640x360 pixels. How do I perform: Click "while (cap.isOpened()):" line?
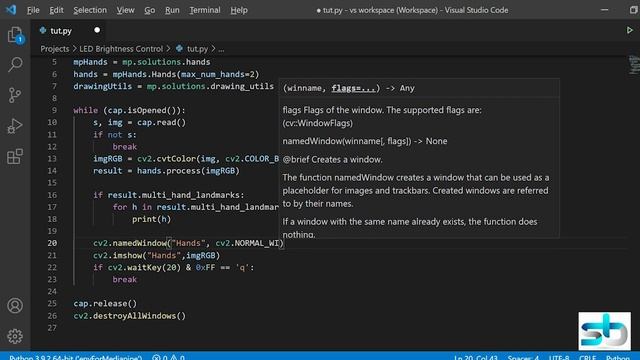(129, 110)
